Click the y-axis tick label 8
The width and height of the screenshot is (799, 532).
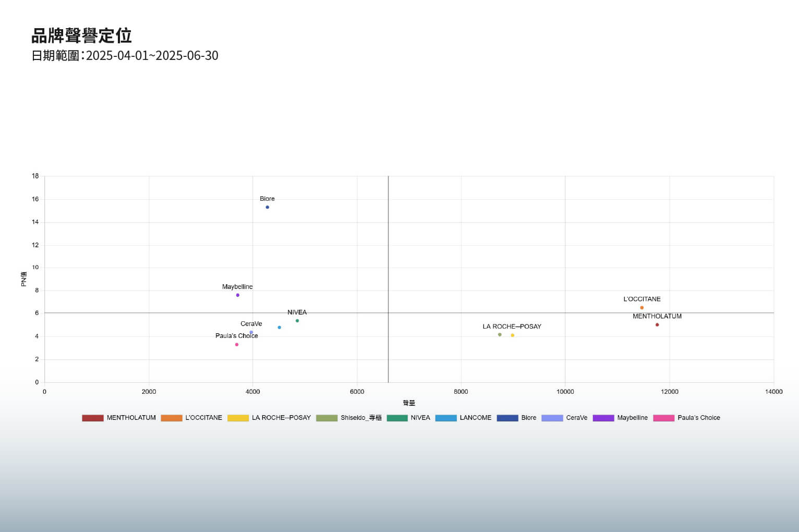(x=37, y=291)
